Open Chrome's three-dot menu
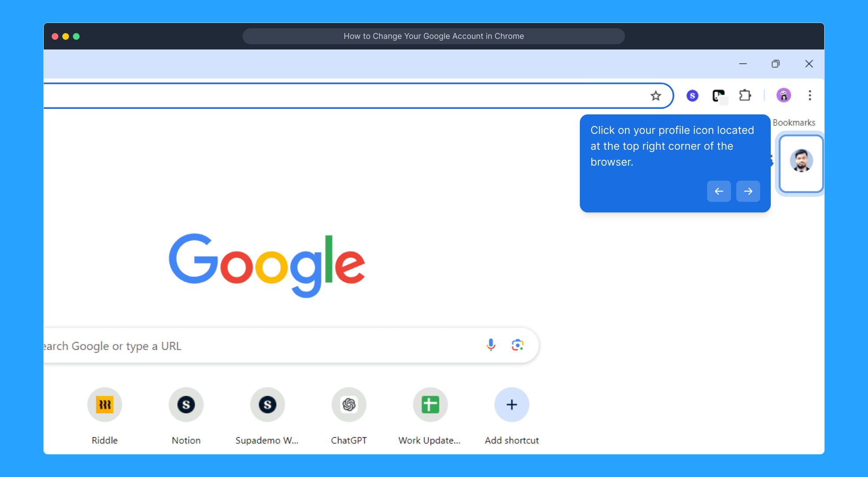868x477 pixels. (810, 95)
